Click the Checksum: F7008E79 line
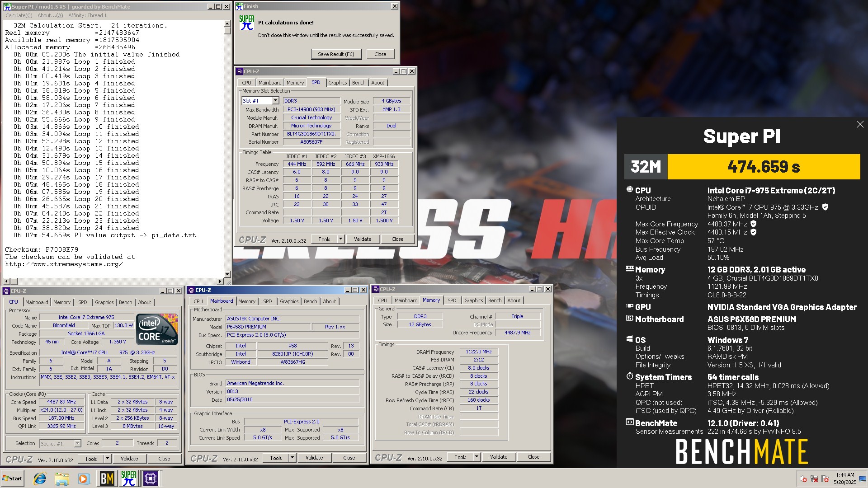The height and width of the screenshot is (488, 868). click(x=42, y=249)
